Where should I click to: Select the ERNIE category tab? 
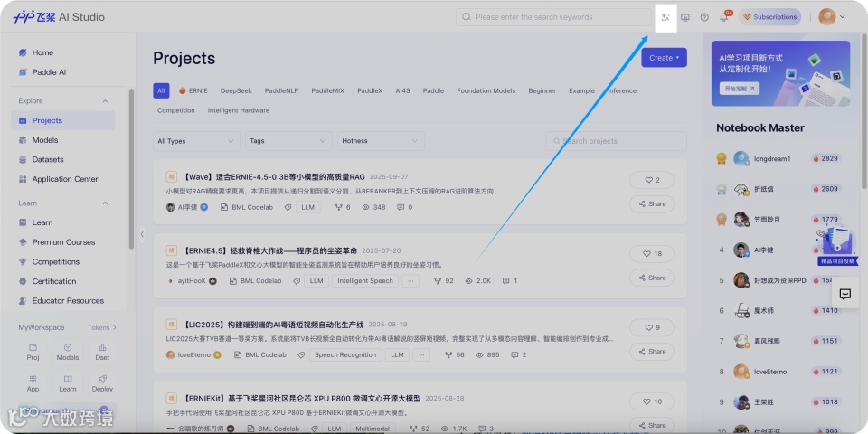(x=193, y=90)
